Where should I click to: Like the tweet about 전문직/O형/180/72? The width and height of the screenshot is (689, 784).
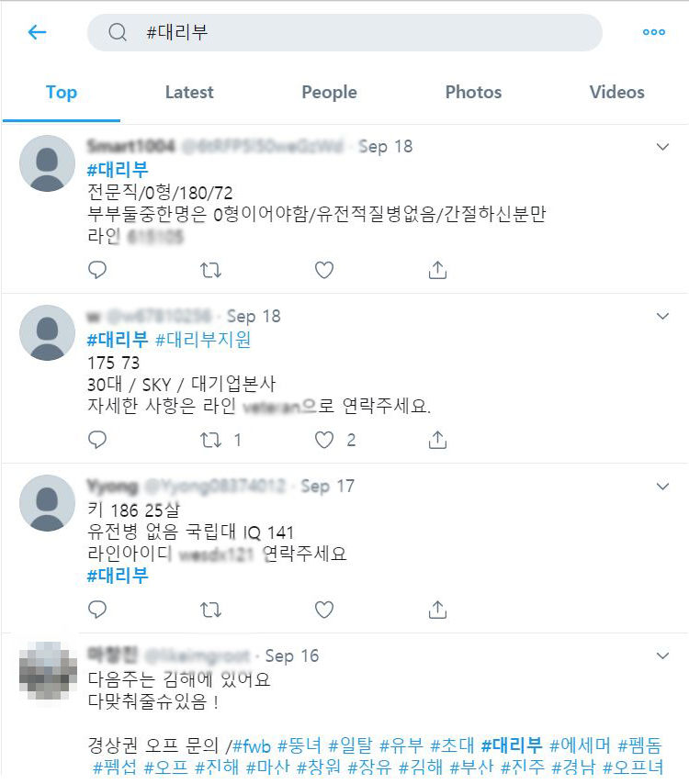tap(323, 270)
